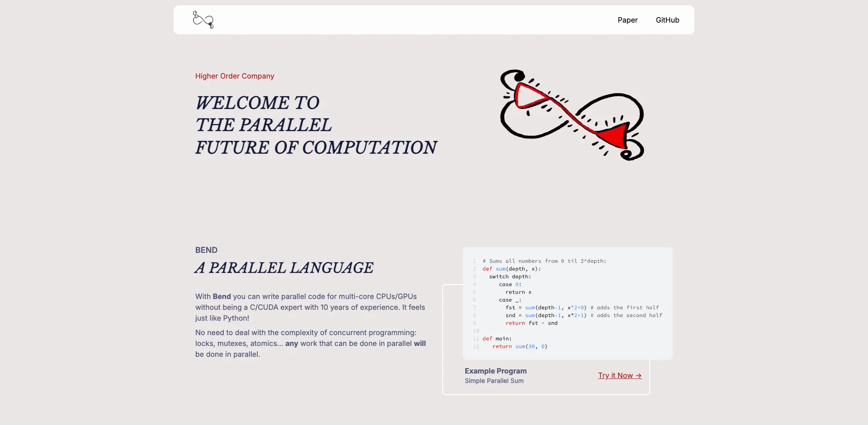Screen dimensions: 868x425
Task: Click code line 'def sum(depth, x):'
Action: coord(512,269)
